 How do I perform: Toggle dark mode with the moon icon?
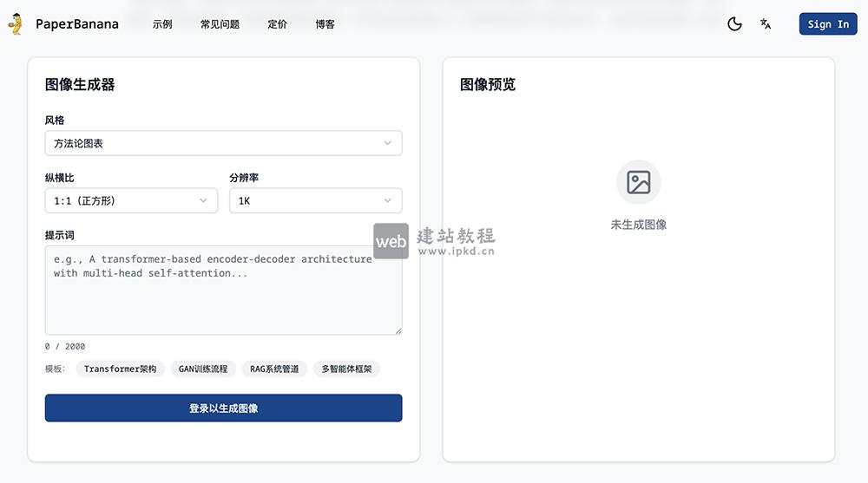[734, 23]
